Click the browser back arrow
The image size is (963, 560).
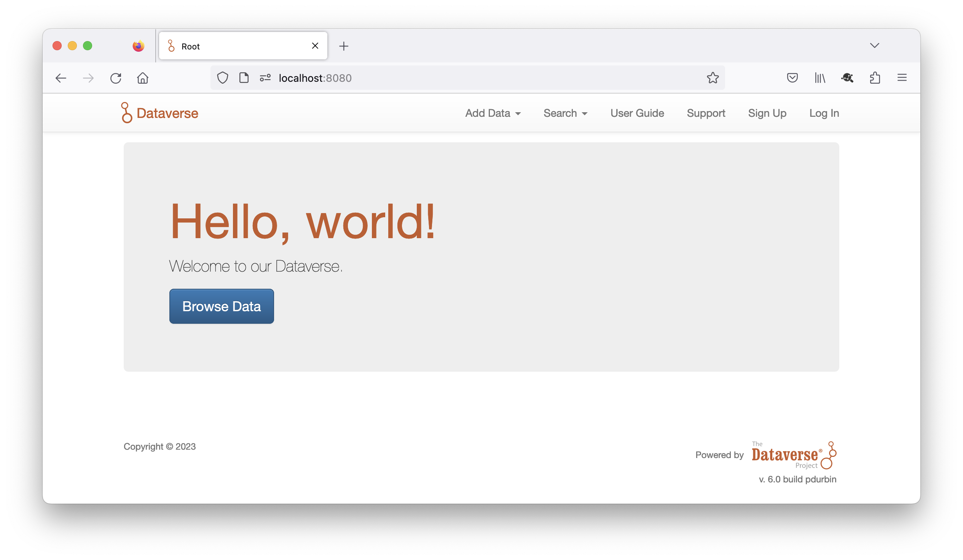(x=61, y=78)
